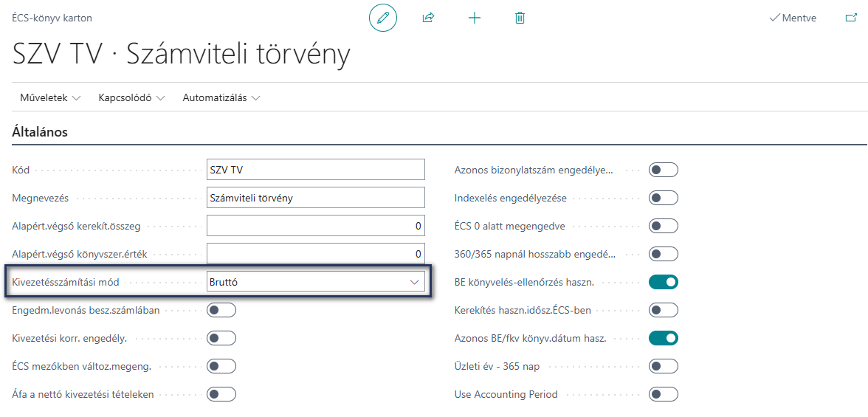Toggle ÉCS 0 alatt megengedve

tap(663, 226)
